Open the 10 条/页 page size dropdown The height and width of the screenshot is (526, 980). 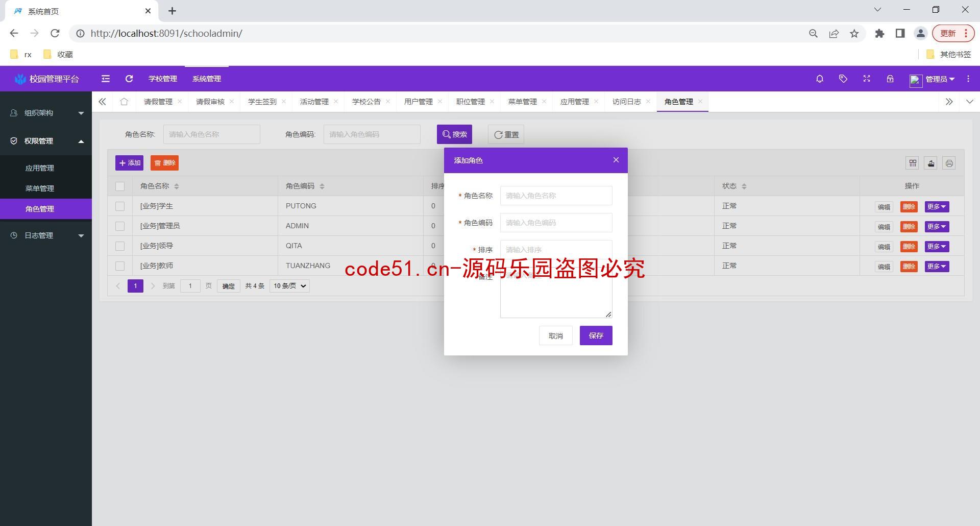pos(289,286)
